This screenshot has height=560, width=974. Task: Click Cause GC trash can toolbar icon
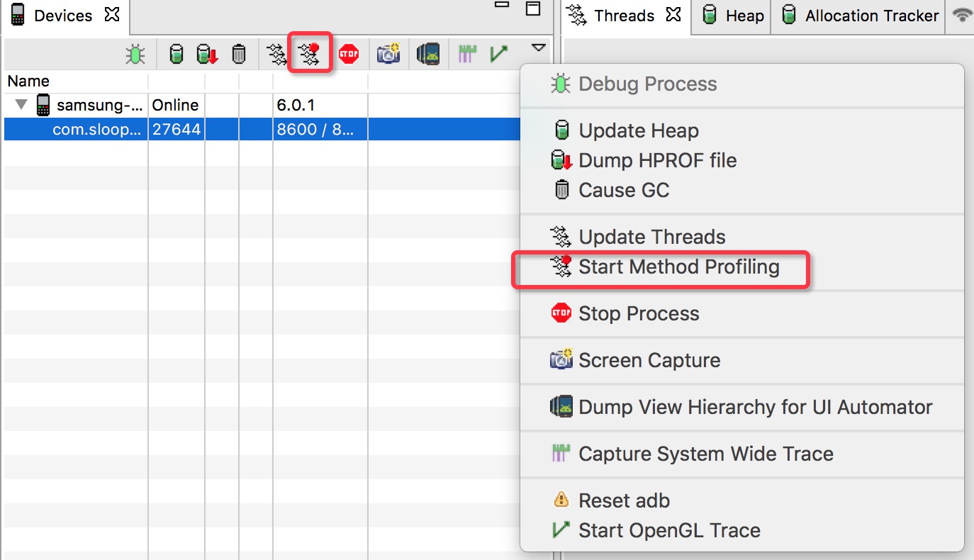(x=240, y=54)
